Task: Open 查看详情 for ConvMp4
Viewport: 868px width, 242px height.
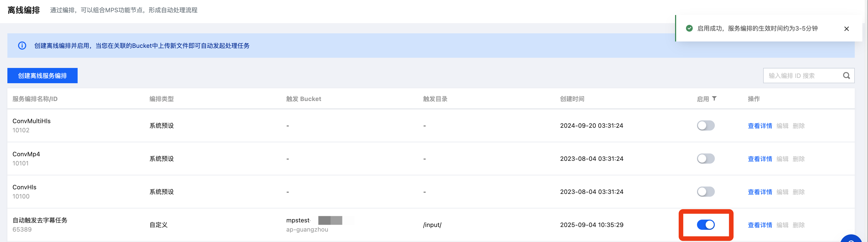Action: pos(760,159)
